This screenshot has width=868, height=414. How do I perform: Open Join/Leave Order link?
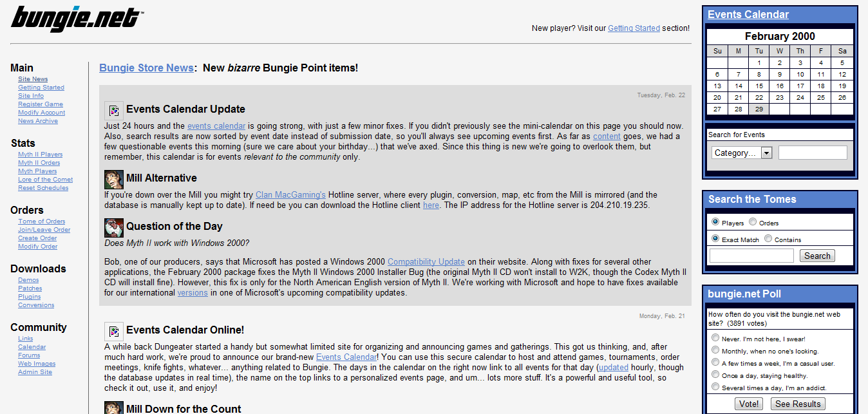44,230
